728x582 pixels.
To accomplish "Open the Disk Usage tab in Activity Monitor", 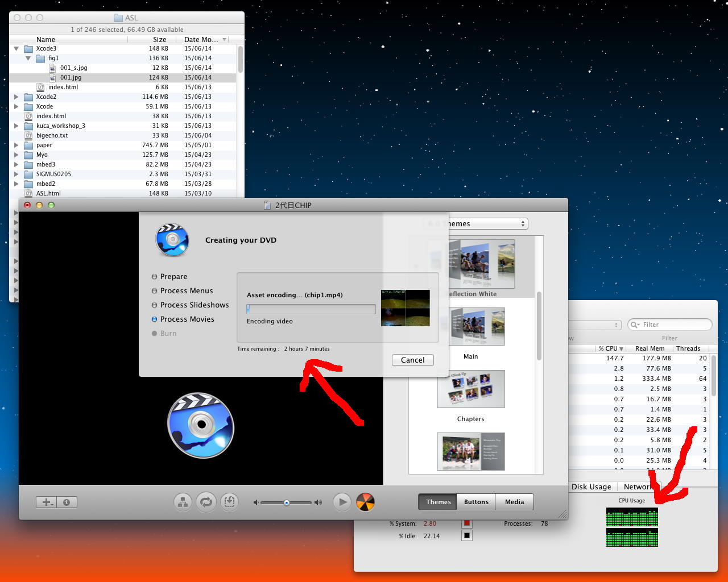I will [591, 487].
